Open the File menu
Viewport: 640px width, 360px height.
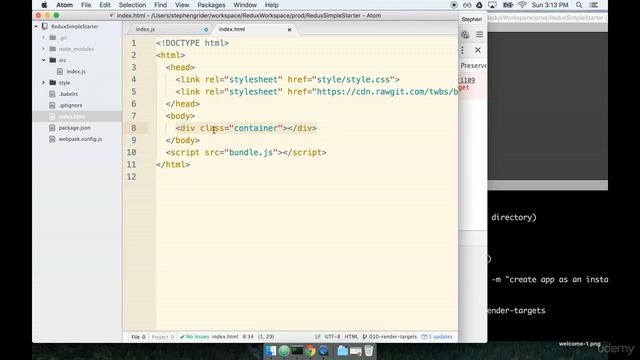pyautogui.click(x=86, y=5)
